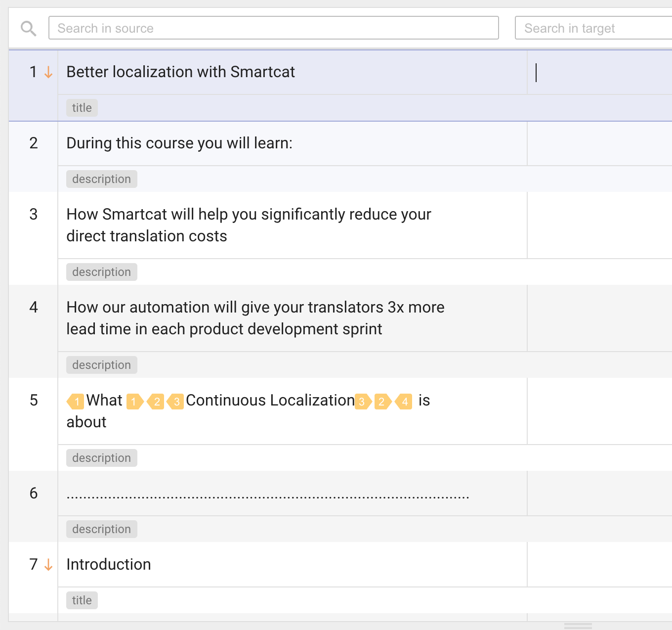Focus the "Search in source" field
Screen dimensions: 672x630
[273, 28]
